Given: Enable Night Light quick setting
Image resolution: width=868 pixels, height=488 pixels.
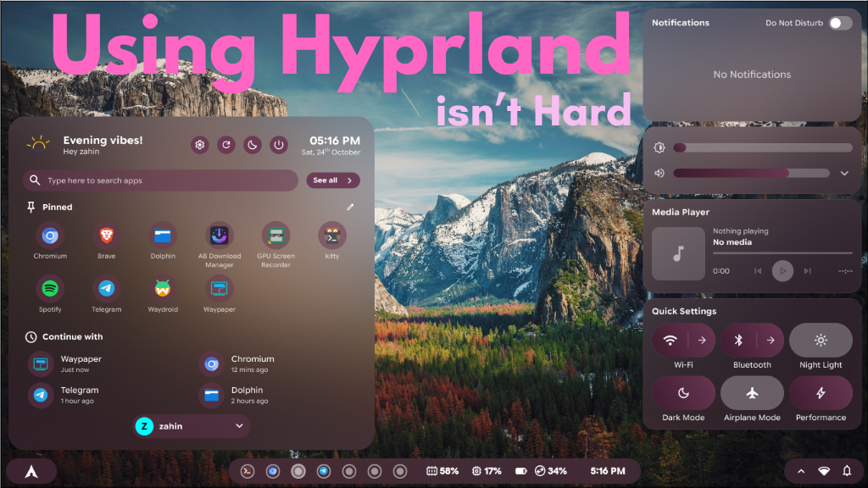Looking at the screenshot, I should (x=821, y=341).
